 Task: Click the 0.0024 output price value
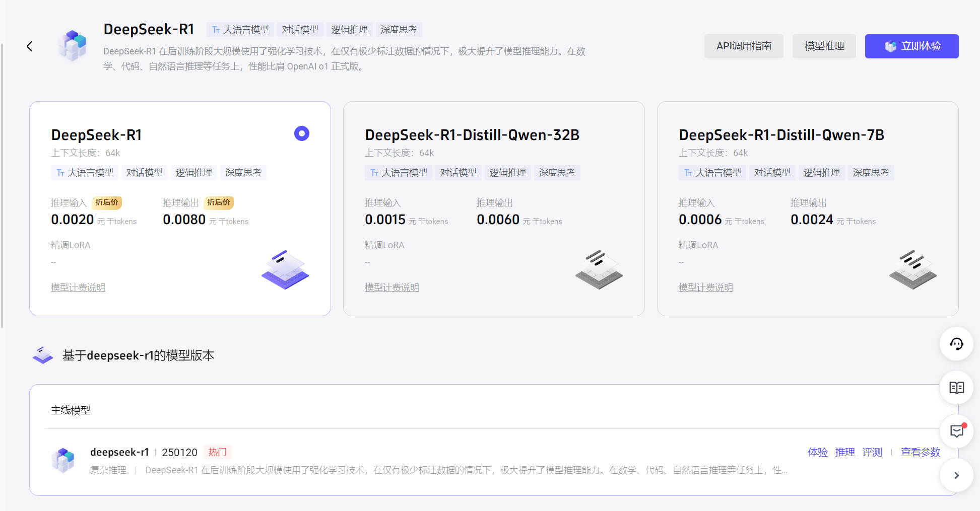point(812,220)
